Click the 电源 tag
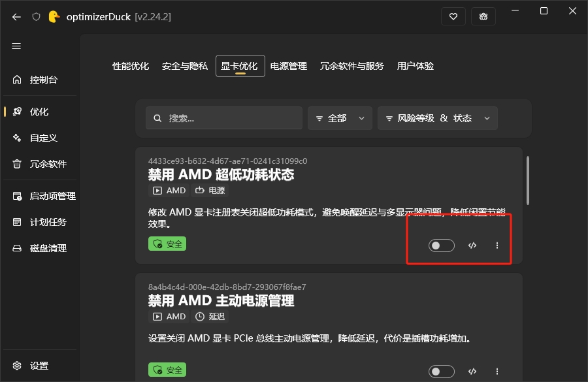The width and height of the screenshot is (588, 382). click(210, 191)
